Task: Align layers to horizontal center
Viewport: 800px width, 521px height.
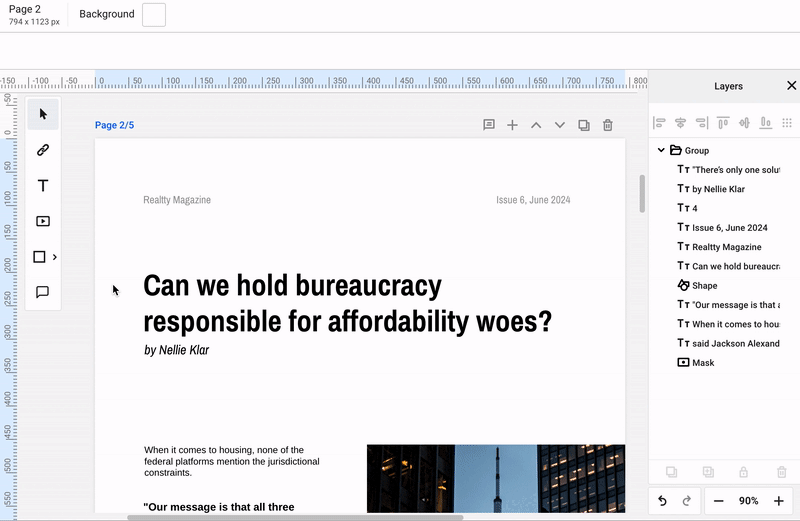Action: pos(680,122)
